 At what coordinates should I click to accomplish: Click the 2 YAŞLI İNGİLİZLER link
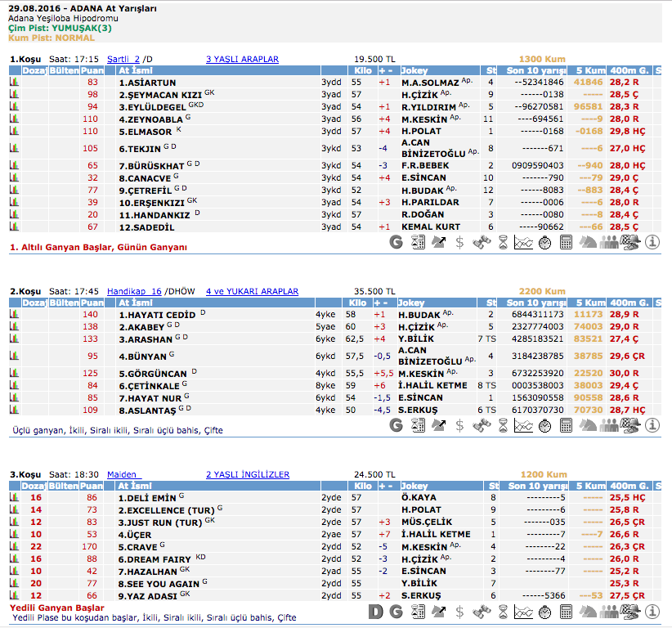247,474
